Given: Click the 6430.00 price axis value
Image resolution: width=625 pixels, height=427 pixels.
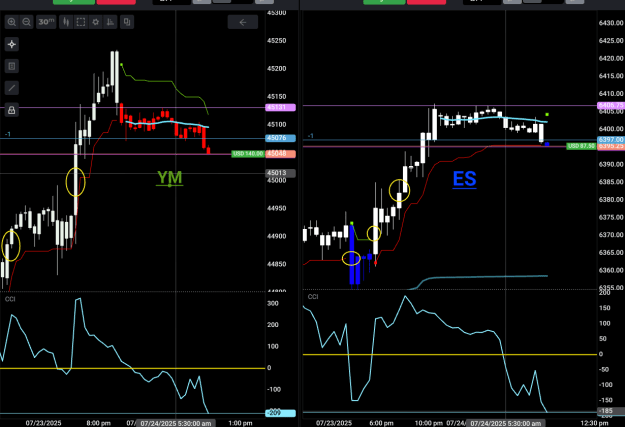Looking at the screenshot, I should coord(611,23).
